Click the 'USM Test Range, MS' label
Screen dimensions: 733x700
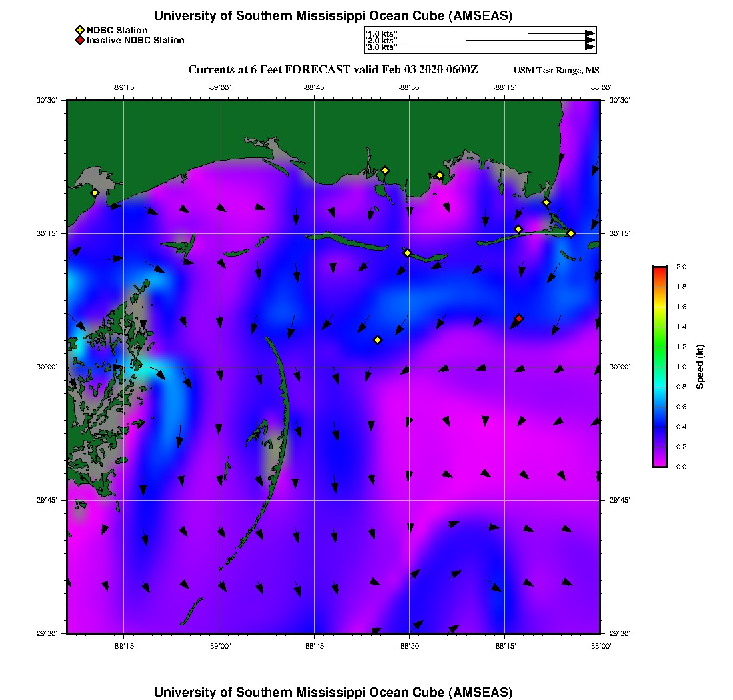coord(556,71)
